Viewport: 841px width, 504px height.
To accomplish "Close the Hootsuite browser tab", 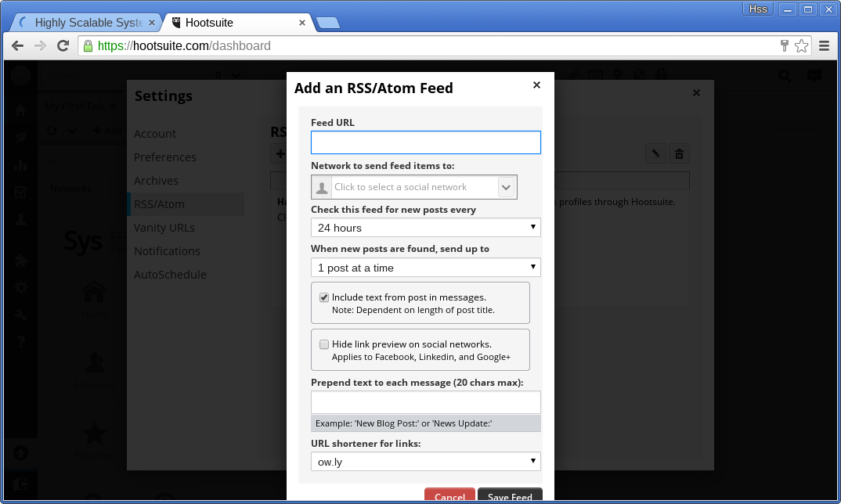I will (x=302, y=23).
